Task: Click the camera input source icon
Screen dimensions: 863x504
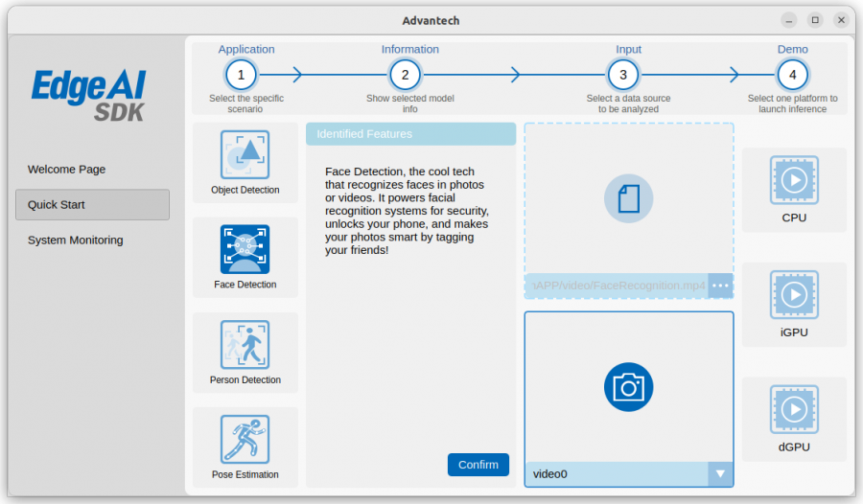Action: (628, 387)
